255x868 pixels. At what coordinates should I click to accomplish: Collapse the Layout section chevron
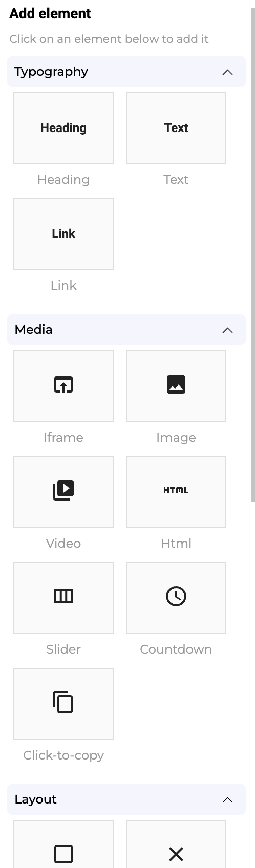coord(227,800)
